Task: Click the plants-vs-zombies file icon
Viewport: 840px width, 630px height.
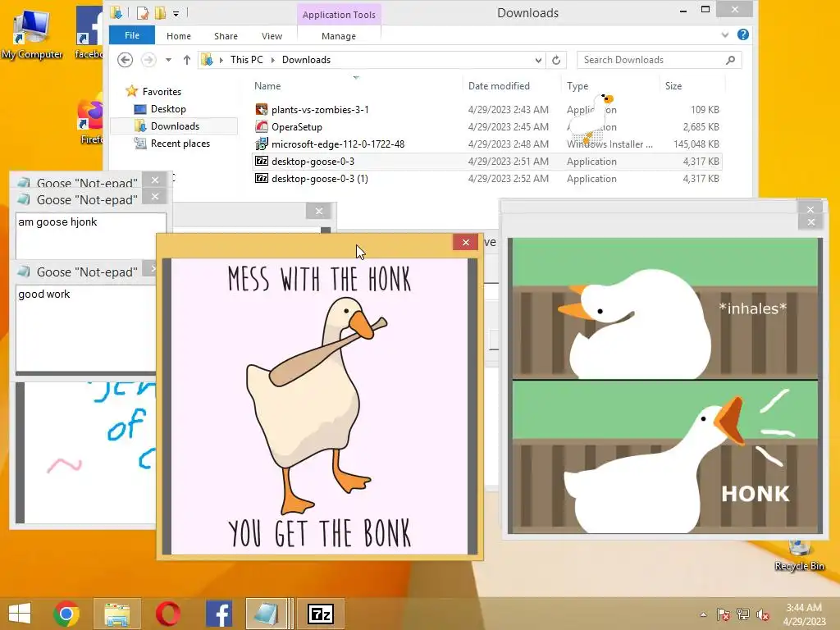Action: click(262, 110)
